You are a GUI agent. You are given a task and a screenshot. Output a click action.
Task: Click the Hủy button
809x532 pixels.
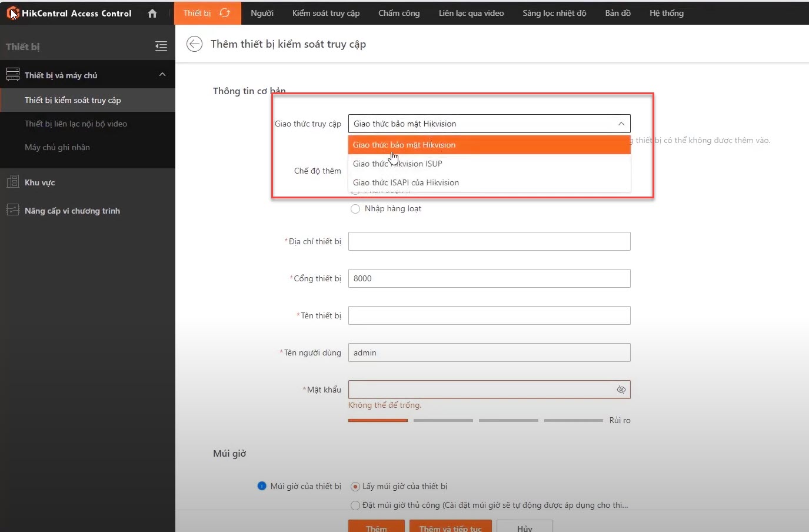[524, 527]
